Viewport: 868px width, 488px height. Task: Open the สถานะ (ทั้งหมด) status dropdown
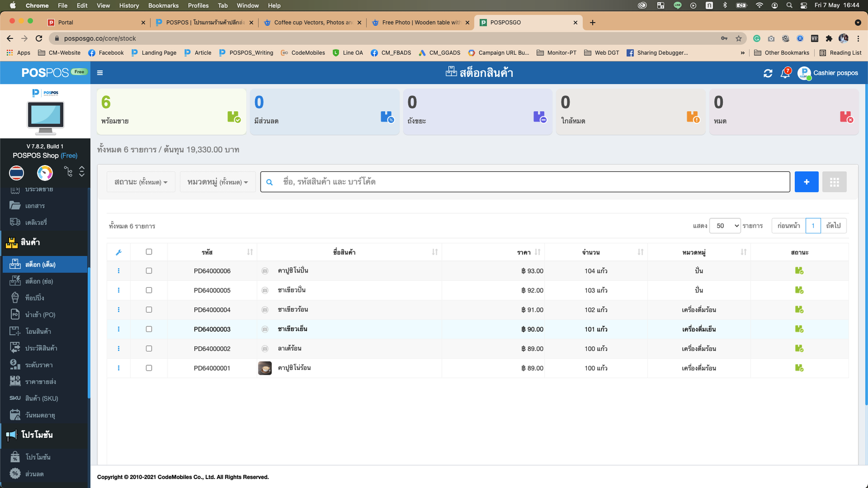click(141, 182)
